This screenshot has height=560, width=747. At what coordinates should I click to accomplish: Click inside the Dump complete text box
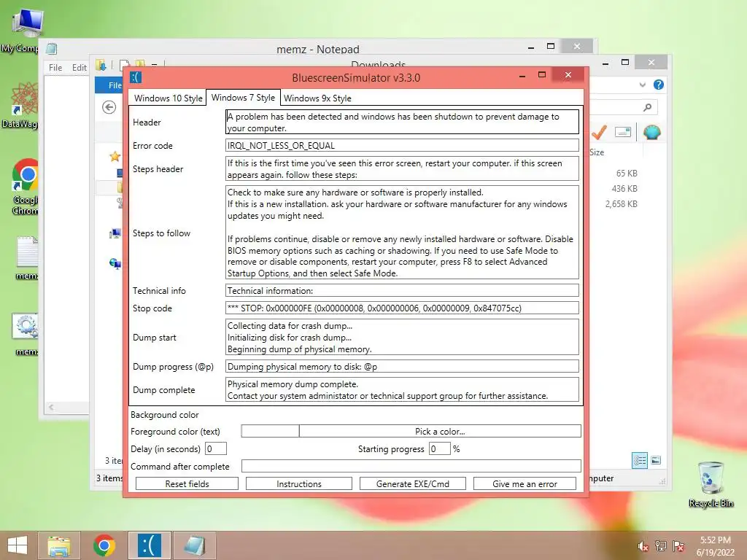(x=402, y=389)
